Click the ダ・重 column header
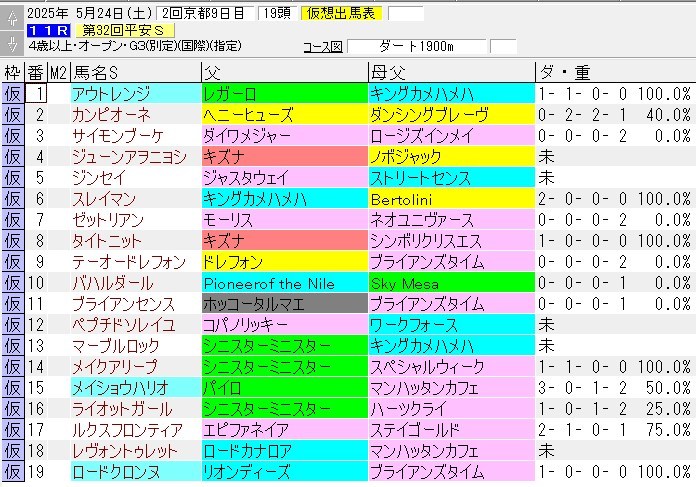This screenshot has height=487, width=696. click(616, 72)
